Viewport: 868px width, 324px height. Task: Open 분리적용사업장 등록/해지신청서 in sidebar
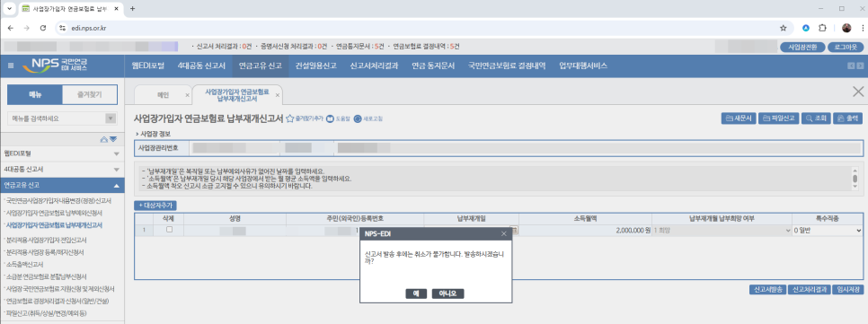click(44, 252)
